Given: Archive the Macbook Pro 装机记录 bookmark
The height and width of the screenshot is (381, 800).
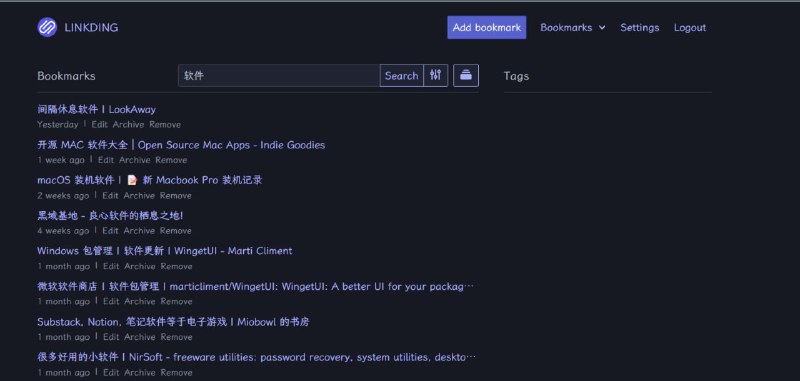Looking at the screenshot, I should 139,195.
